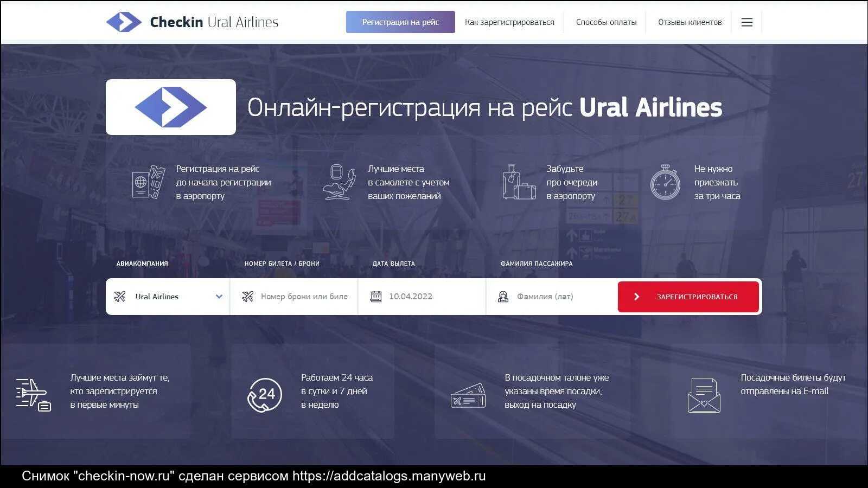Click text 'Посадочные билеты будут отправлены на E-mail'

793,384
